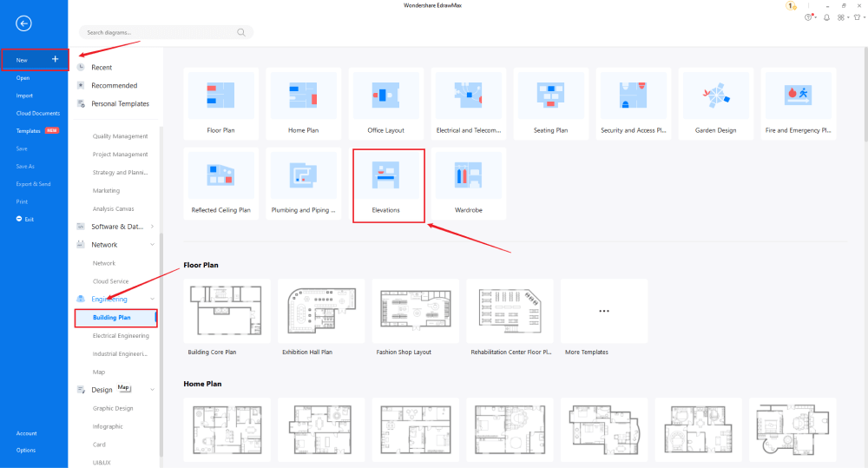Select Open in the file menu

(23, 78)
